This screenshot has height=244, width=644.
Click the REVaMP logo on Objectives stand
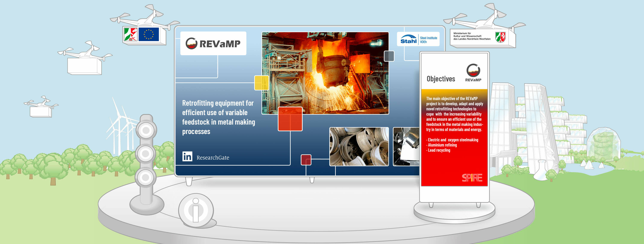[x=473, y=73]
